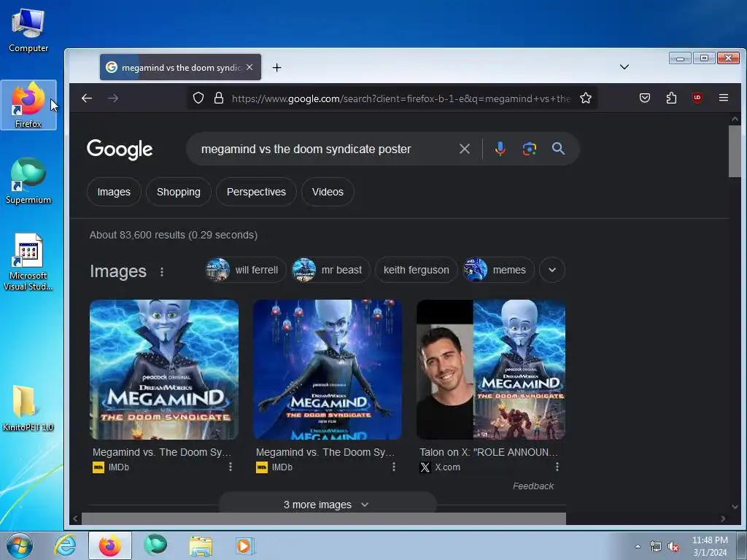
Task: Expand more image filter chips
Action: coord(552,270)
